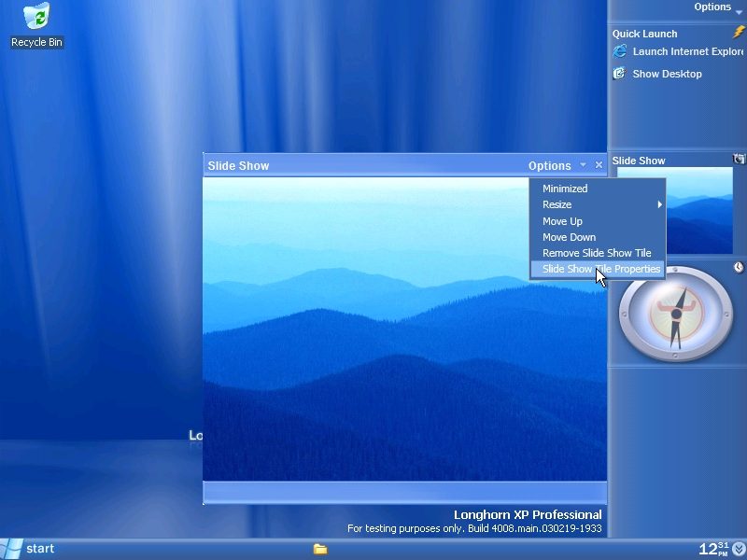Select Minimized from the context menu

tap(565, 189)
